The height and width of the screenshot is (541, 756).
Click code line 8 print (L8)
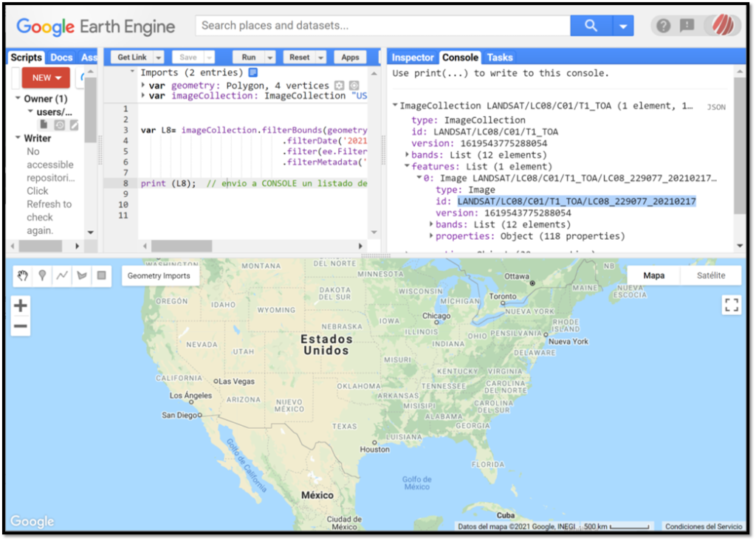253,183
